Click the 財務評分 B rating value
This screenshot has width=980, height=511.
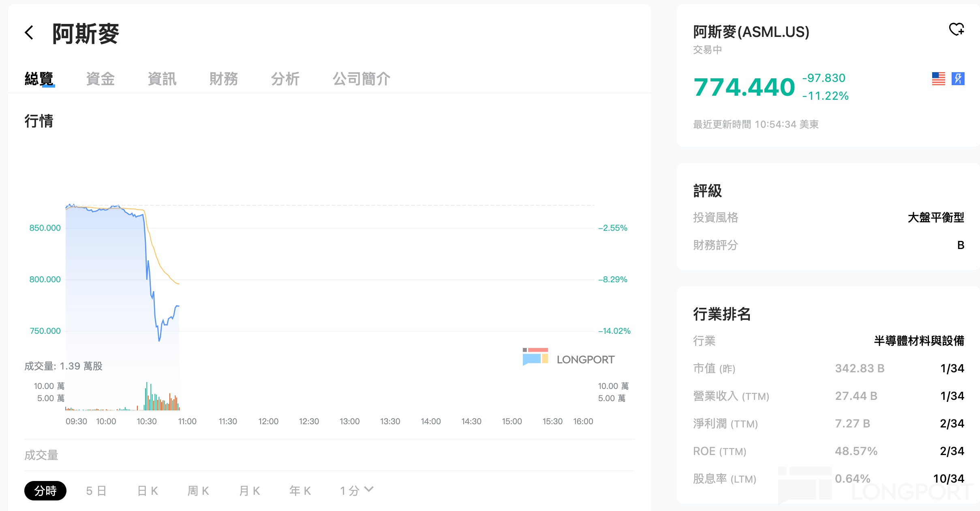[961, 245]
